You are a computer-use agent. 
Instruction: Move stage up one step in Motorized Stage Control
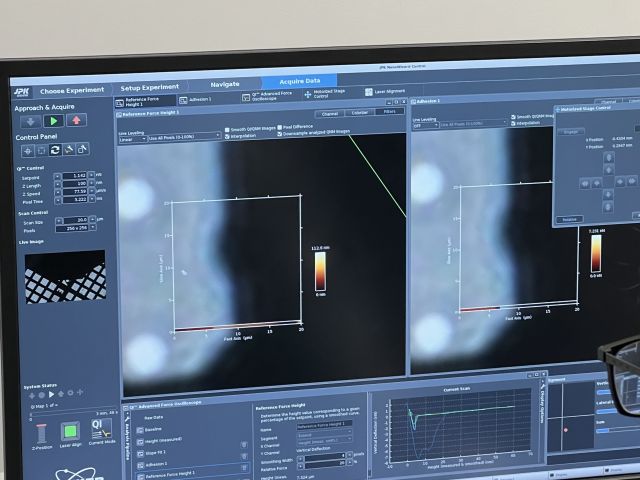tap(608, 170)
